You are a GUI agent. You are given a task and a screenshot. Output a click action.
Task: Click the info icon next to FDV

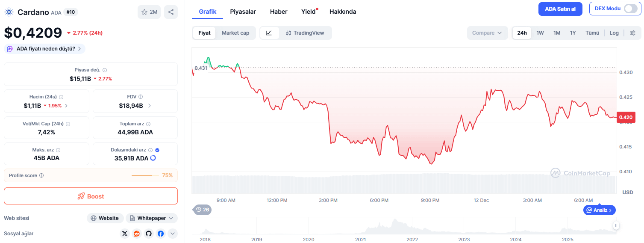click(141, 97)
